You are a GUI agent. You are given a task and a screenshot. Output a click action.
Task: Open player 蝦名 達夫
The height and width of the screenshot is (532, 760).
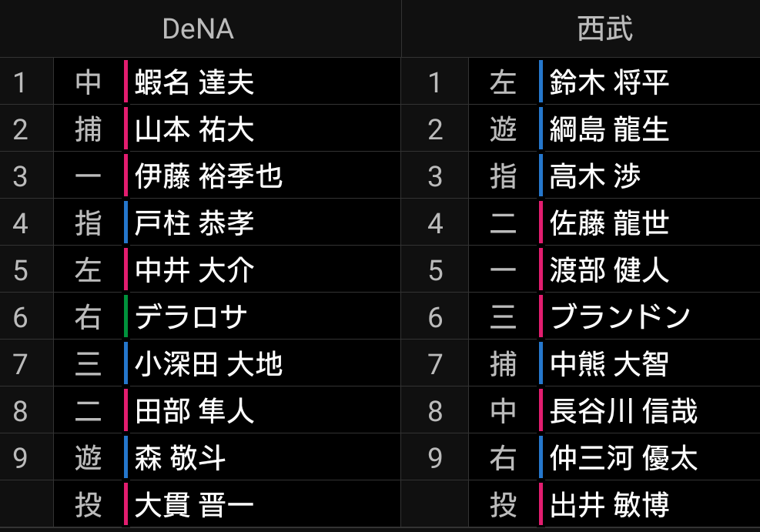(194, 82)
